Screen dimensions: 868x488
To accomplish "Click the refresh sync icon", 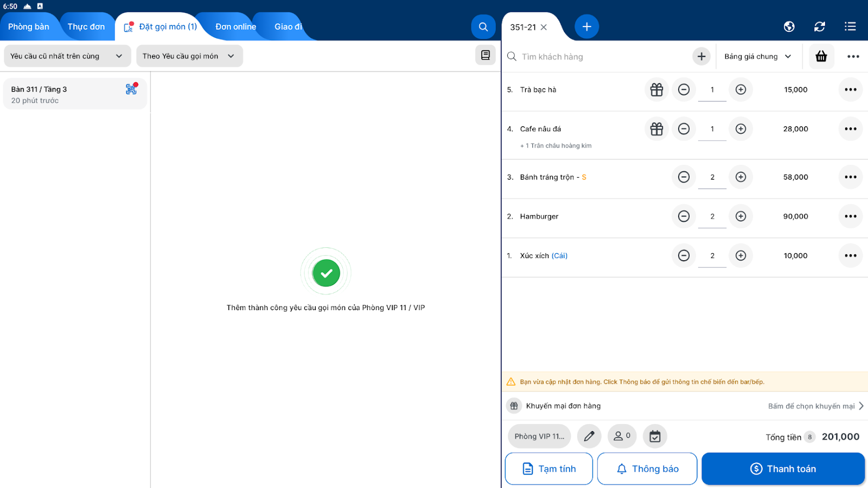I will 819,27.
